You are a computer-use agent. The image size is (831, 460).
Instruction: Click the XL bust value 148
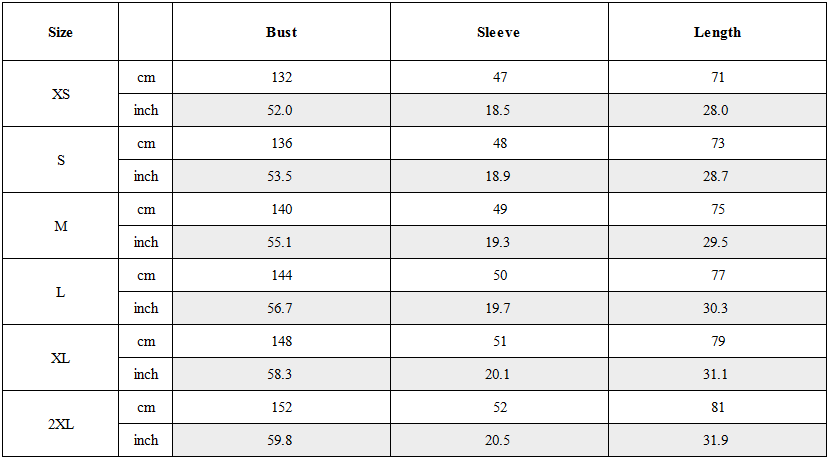click(x=281, y=341)
